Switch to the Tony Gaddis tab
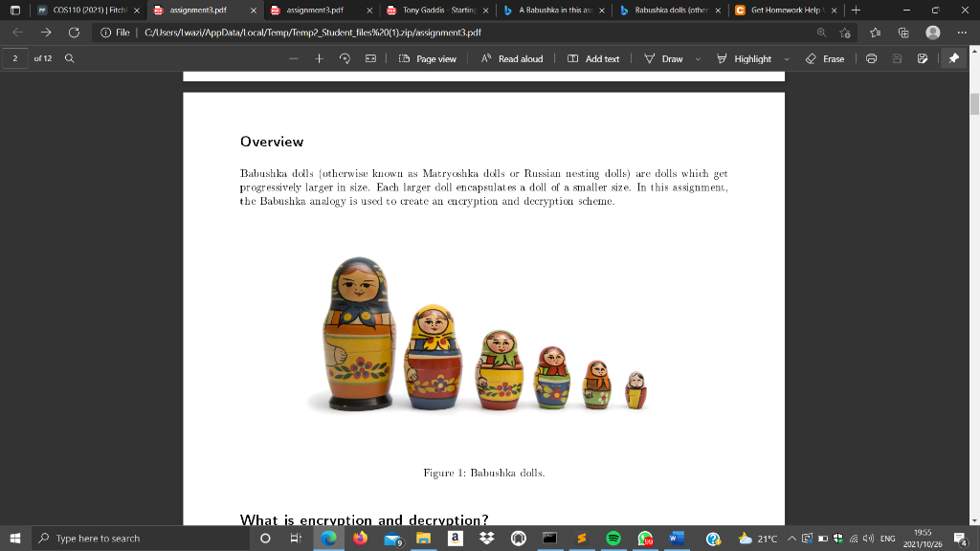Viewport: 980px width, 551px height. (x=436, y=10)
